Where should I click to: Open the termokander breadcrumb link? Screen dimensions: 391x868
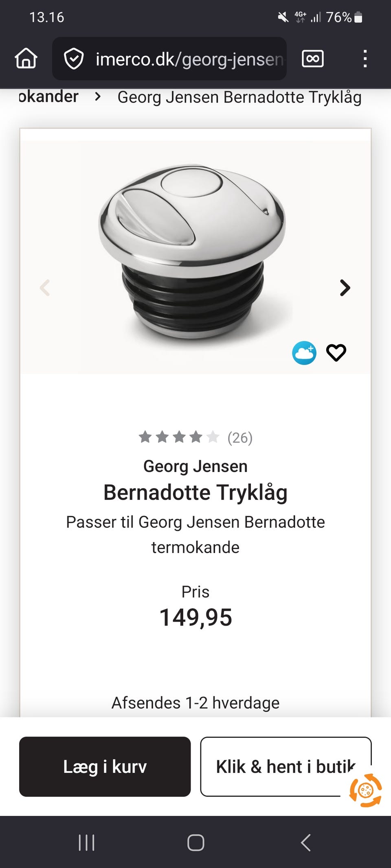point(48,97)
